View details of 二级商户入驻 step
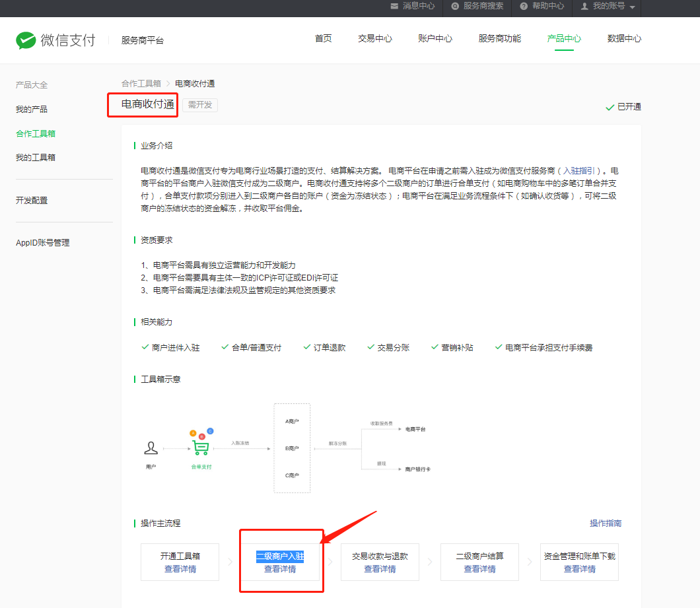Screen dimensions: 700x608 [x=280, y=569]
